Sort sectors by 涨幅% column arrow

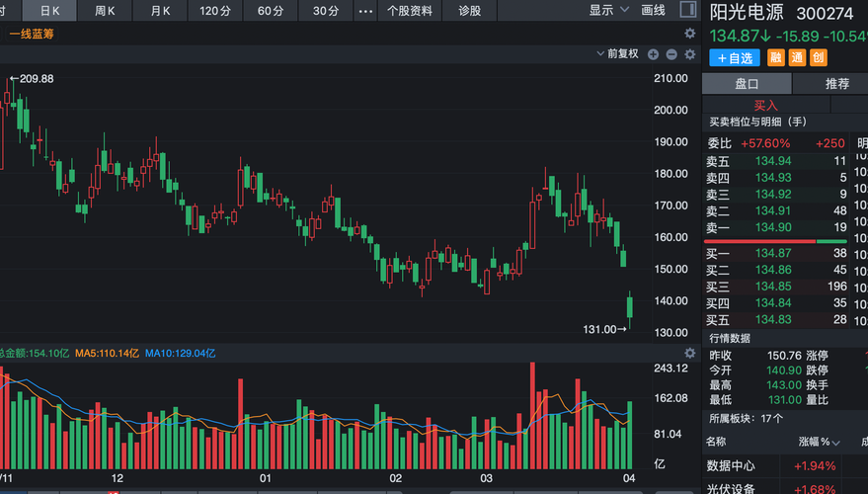point(837,443)
